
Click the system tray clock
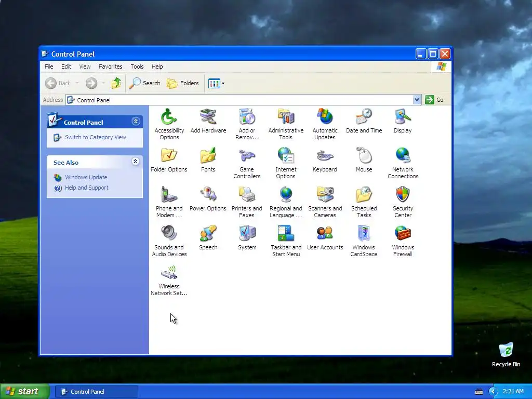pyautogui.click(x=513, y=391)
